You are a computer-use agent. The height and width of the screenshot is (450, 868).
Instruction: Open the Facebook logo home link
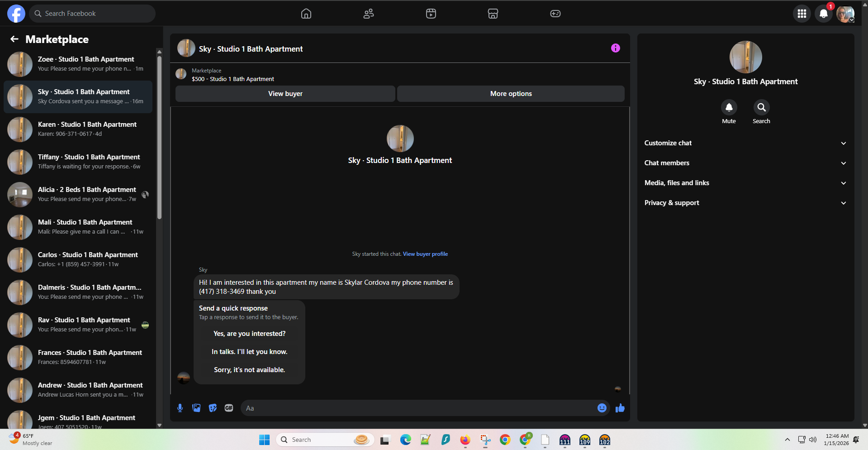16,14
